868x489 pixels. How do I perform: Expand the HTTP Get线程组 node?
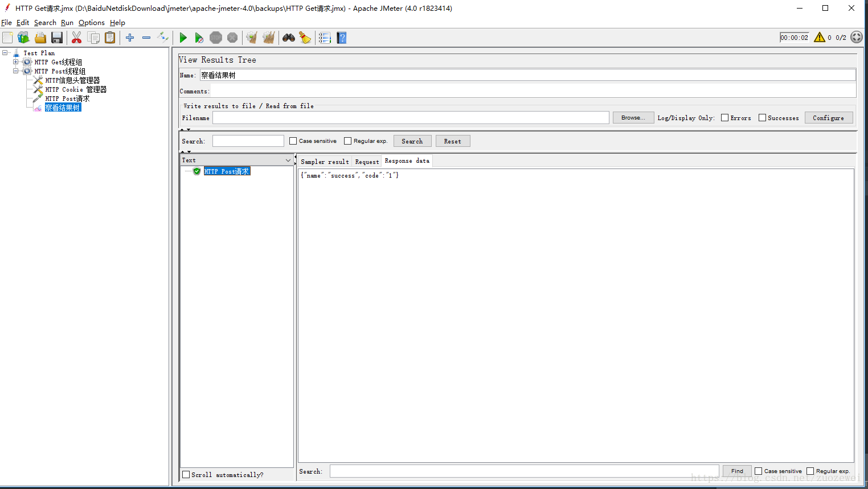pos(16,62)
